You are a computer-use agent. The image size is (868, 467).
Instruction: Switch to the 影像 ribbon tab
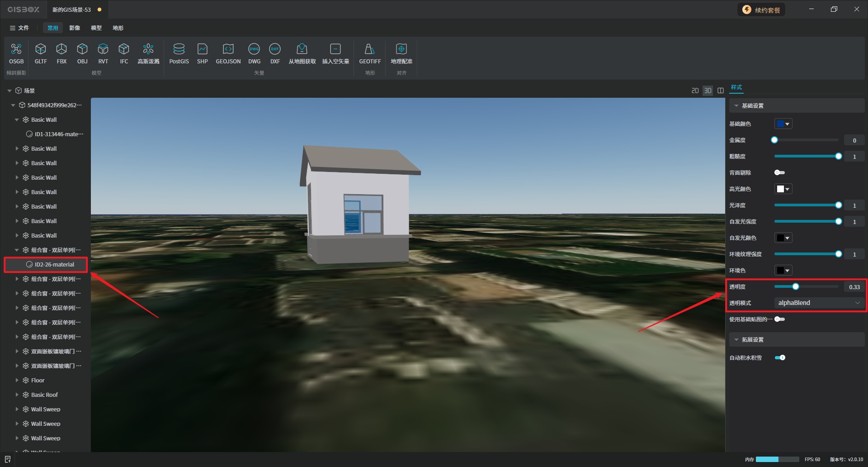point(75,28)
